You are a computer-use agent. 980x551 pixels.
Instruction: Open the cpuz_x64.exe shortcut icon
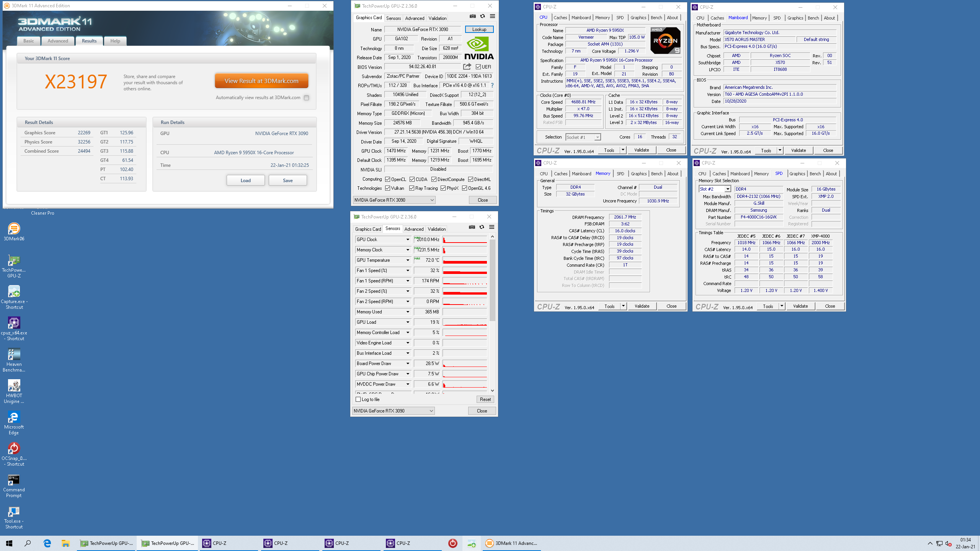(14, 329)
